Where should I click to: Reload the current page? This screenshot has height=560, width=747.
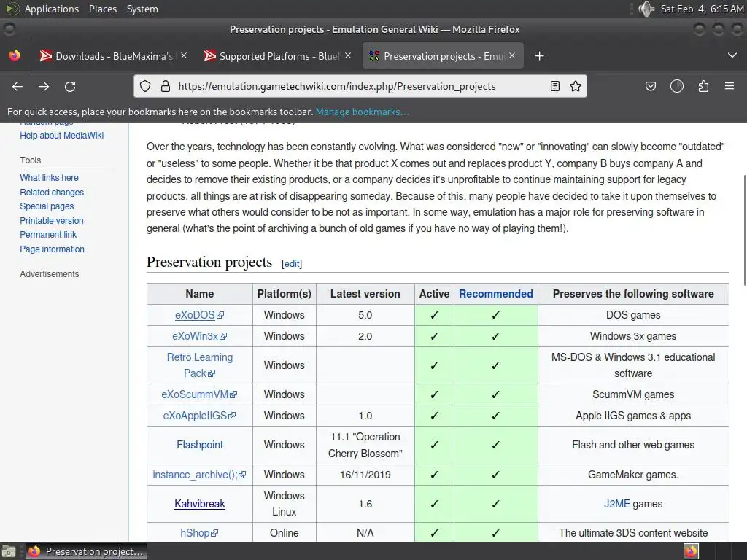coord(70,86)
